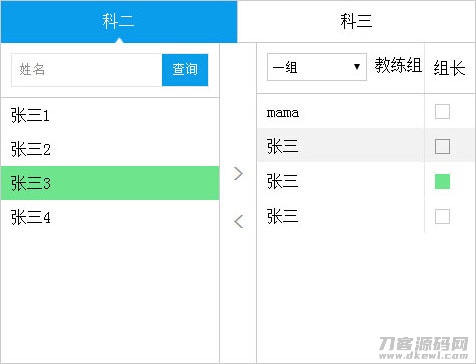
Task: Click the 教练组 column header
Action: click(x=398, y=65)
